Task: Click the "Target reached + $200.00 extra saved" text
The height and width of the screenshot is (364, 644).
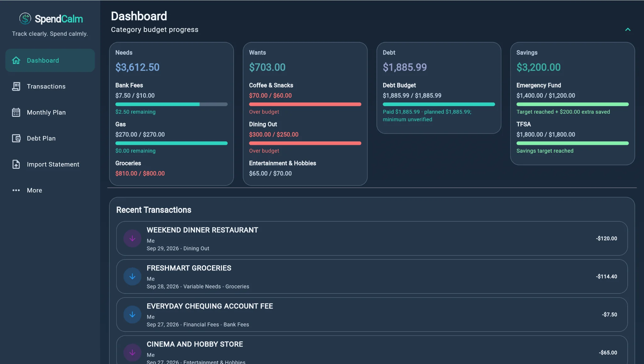Action: [563, 112]
